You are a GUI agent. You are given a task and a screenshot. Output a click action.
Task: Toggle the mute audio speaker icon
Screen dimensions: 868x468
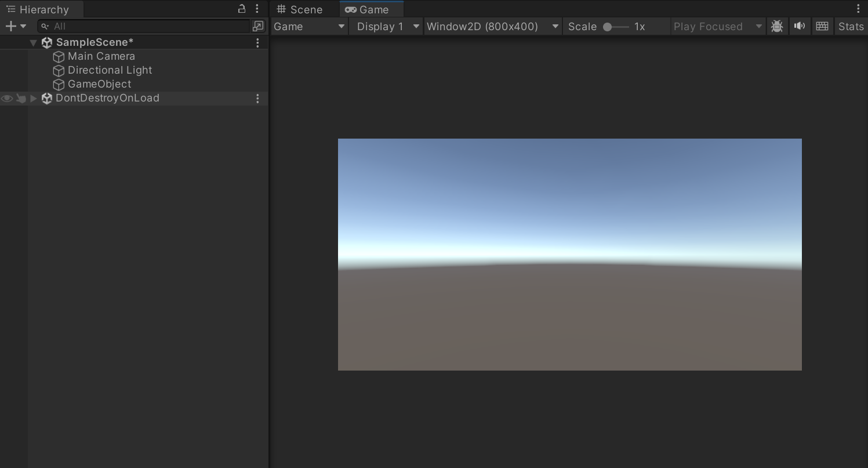[800, 26]
